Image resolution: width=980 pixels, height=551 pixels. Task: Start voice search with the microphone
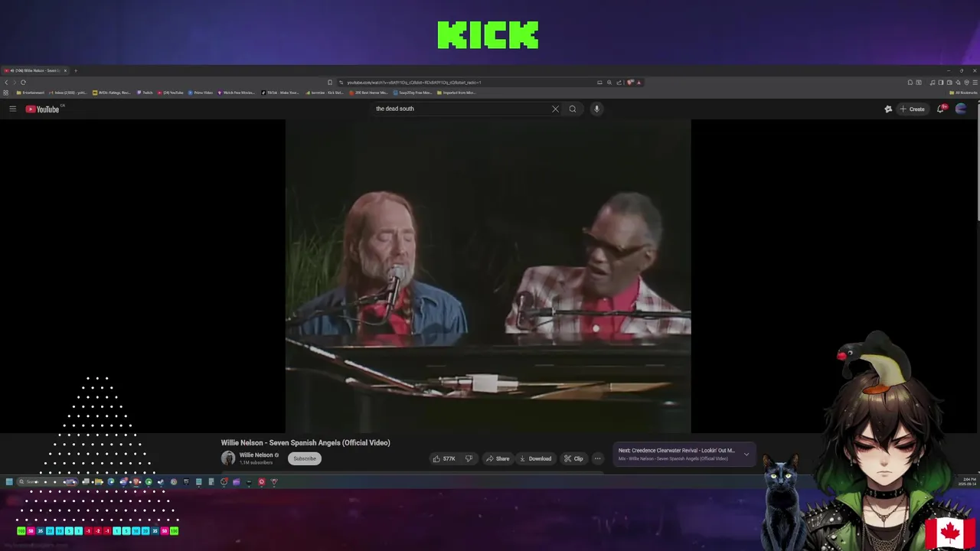tap(596, 109)
